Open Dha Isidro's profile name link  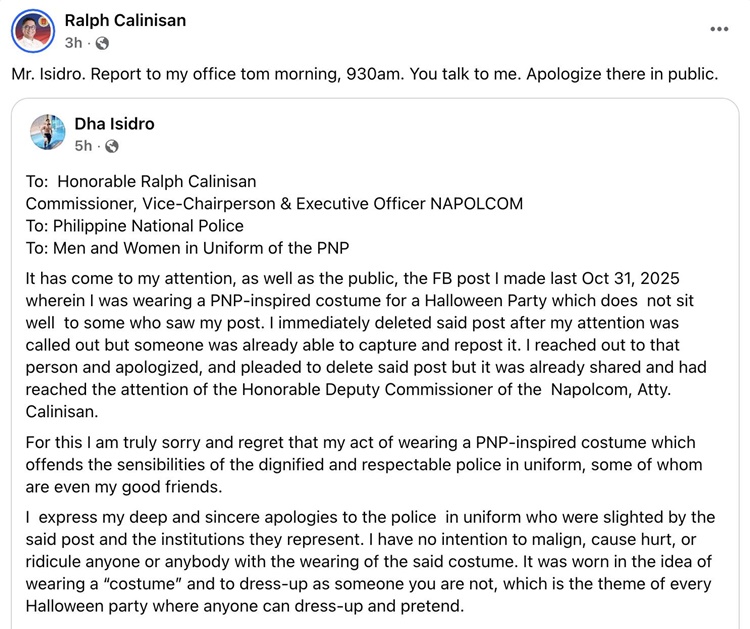click(114, 124)
